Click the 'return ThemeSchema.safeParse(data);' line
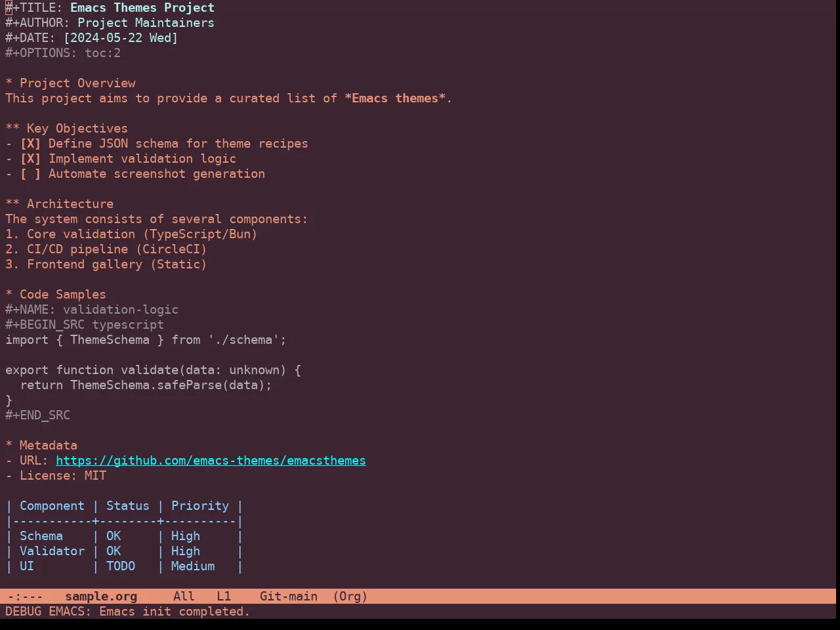The image size is (840, 630). [x=146, y=385]
